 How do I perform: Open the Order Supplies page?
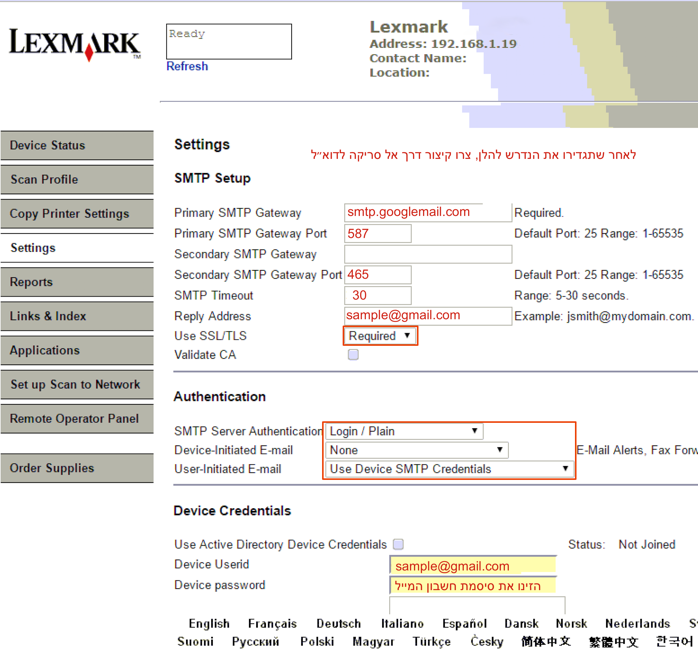point(77,468)
